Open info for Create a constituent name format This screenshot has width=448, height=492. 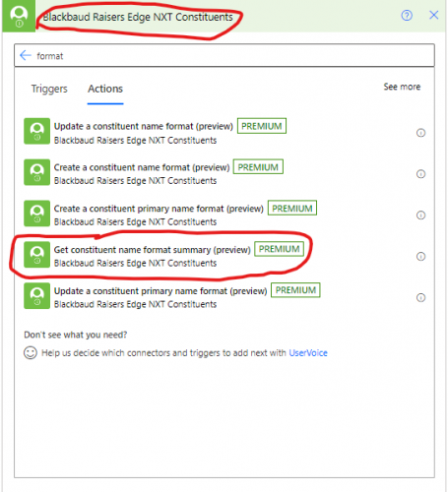(x=420, y=174)
